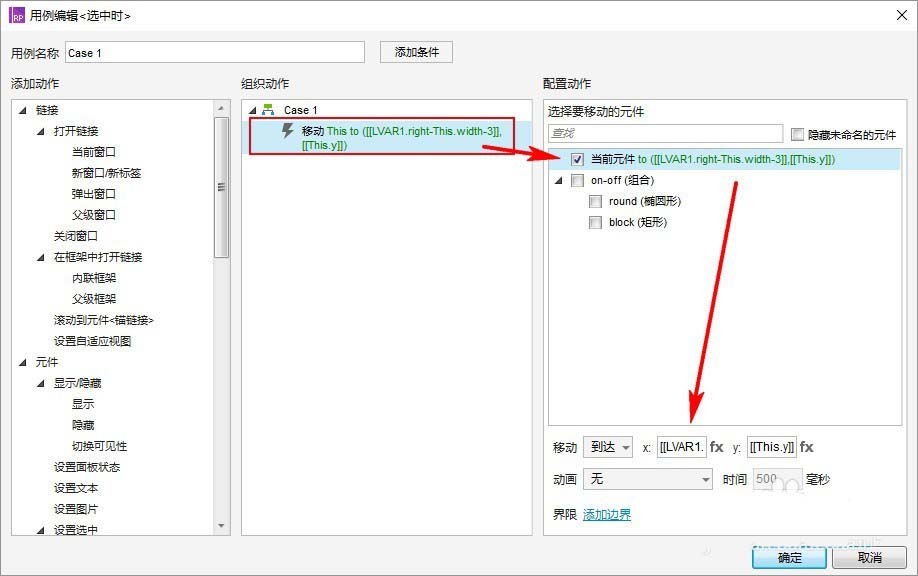Check the round (椭圆形) checkbox
The height and width of the screenshot is (576, 918).
[x=595, y=201]
